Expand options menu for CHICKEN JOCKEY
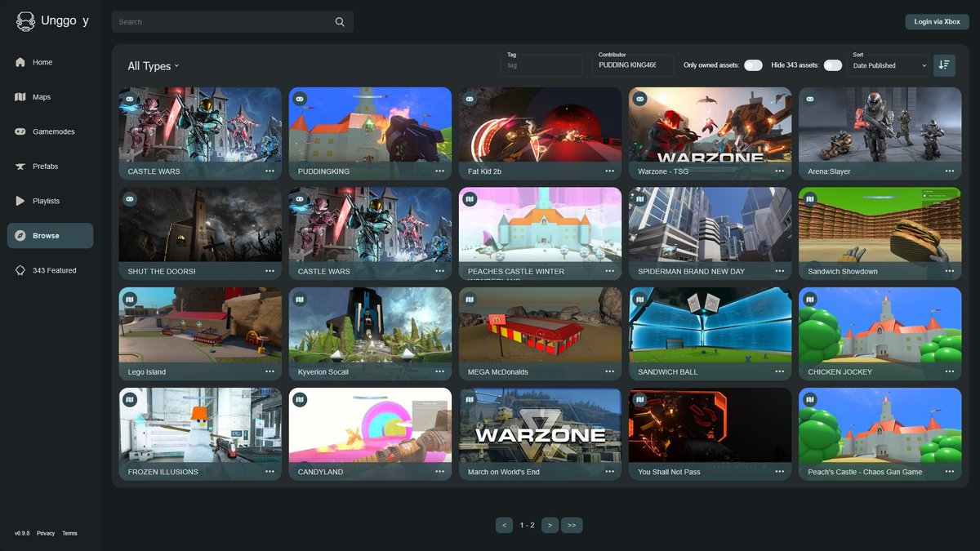This screenshot has height=551, width=980. point(949,371)
